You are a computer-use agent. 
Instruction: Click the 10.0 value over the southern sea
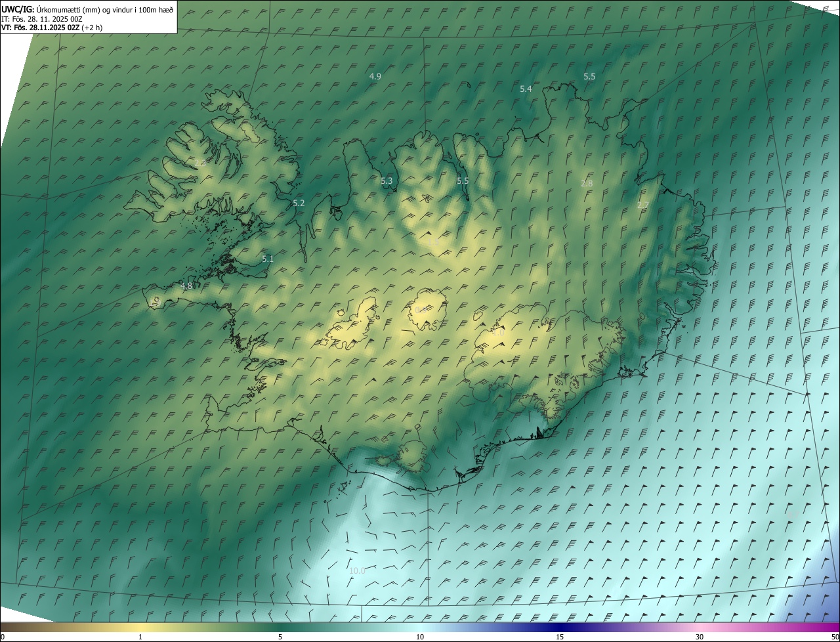(357, 570)
